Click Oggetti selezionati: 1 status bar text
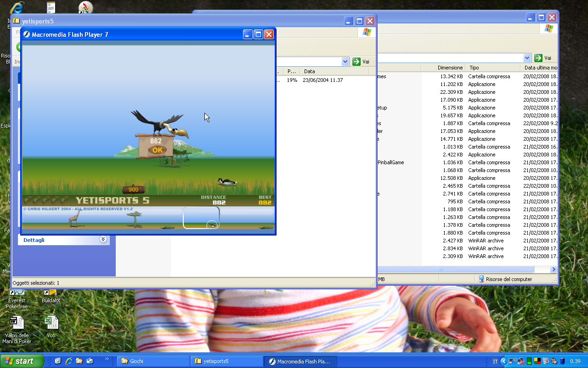This screenshot has width=588, height=368. [x=36, y=283]
